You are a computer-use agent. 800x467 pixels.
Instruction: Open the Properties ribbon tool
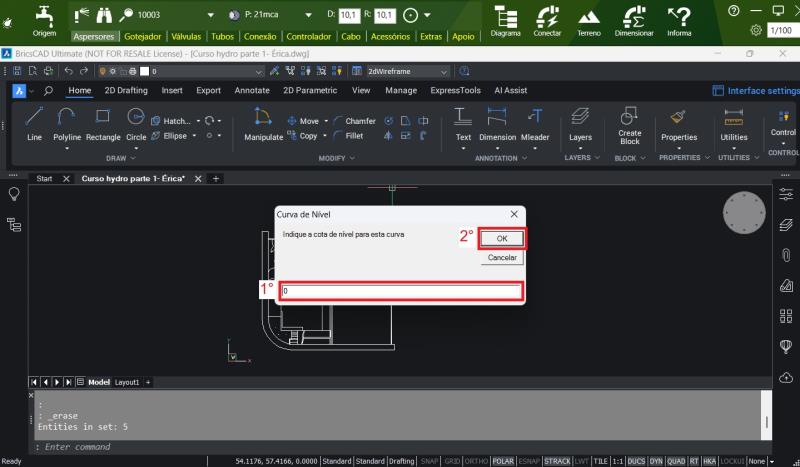coord(679,124)
